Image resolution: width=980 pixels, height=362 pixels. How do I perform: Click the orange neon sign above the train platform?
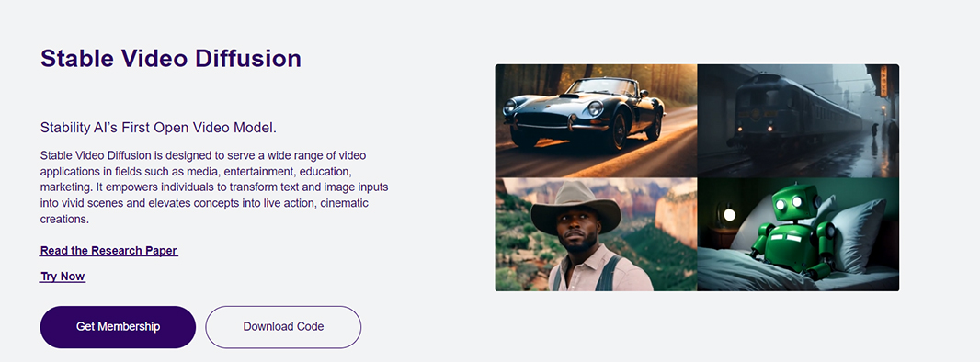point(883,81)
